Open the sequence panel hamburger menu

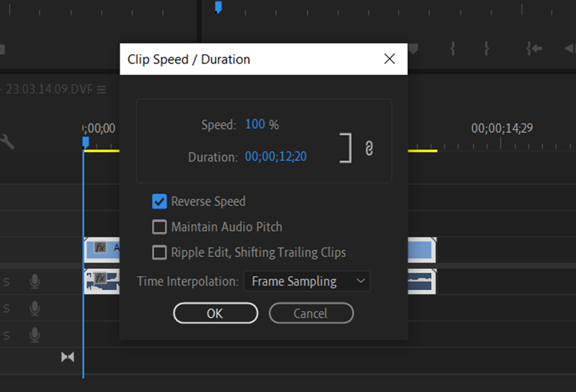(x=101, y=90)
